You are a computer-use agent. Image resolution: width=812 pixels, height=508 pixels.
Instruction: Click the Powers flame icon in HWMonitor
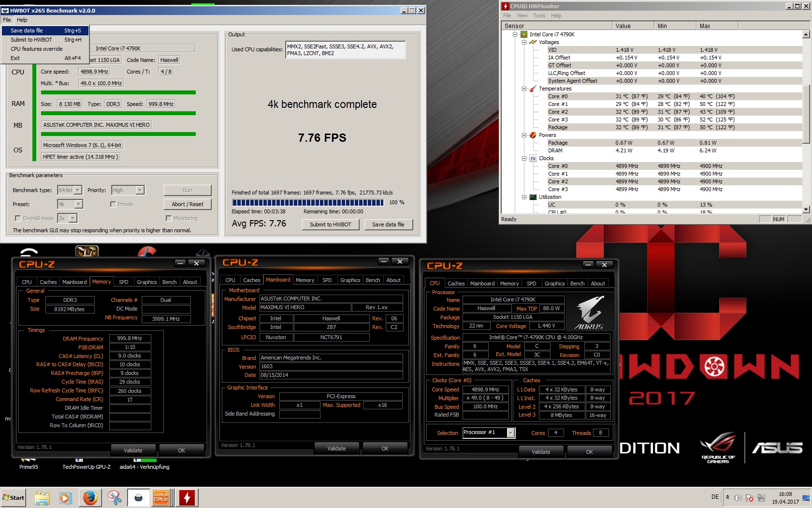[533, 135]
